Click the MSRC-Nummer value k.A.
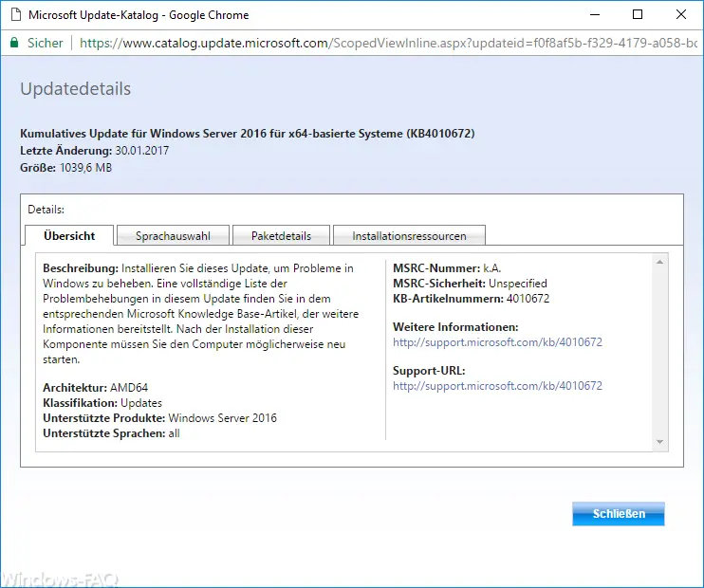The width and height of the screenshot is (704, 588). pyautogui.click(x=492, y=268)
